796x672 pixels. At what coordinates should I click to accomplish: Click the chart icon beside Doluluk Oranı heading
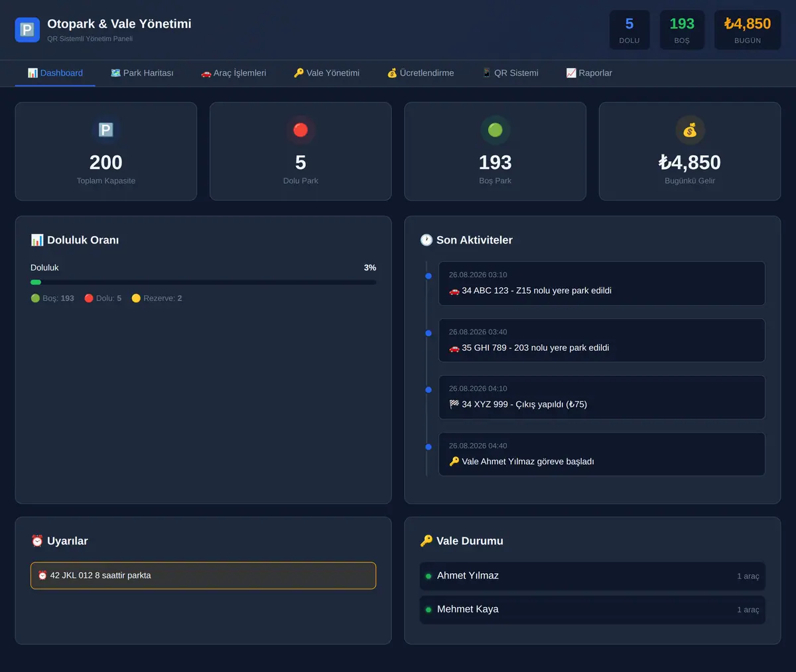(37, 240)
